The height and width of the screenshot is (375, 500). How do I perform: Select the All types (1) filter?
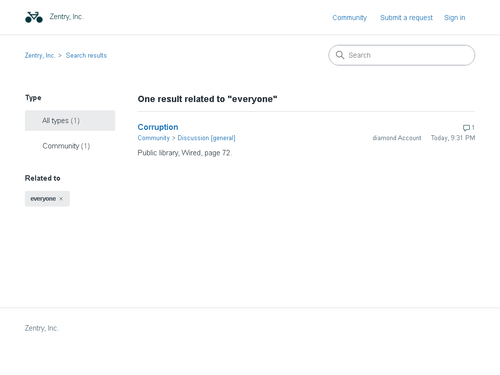click(70, 121)
